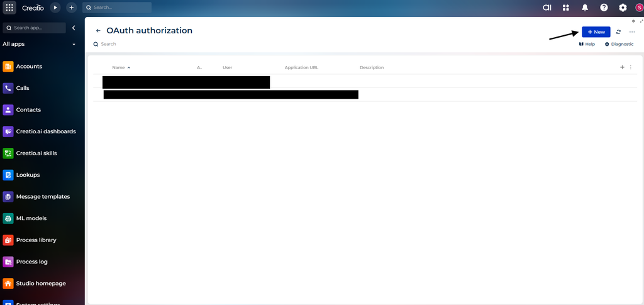The width and height of the screenshot is (644, 305).
Task: Click the Lookups sidebar icon
Action: point(8,175)
